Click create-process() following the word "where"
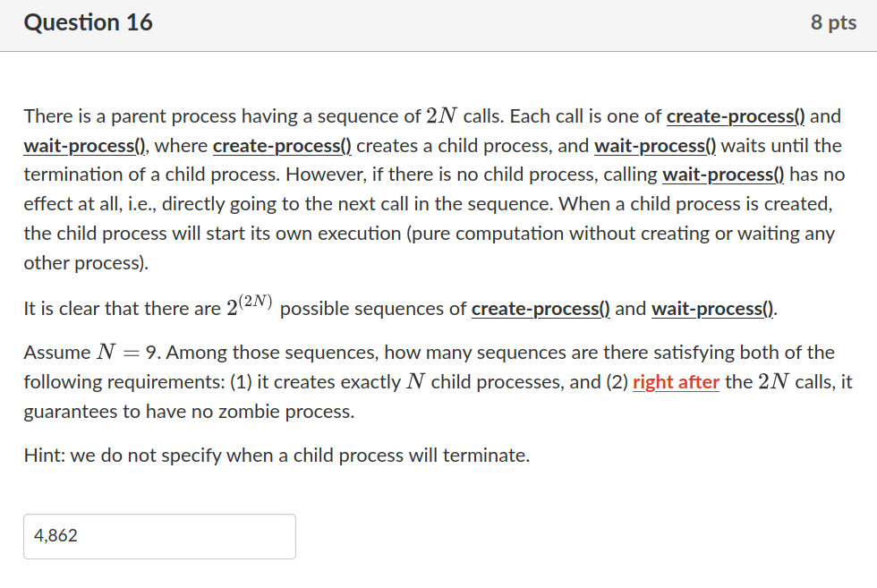 [283, 146]
